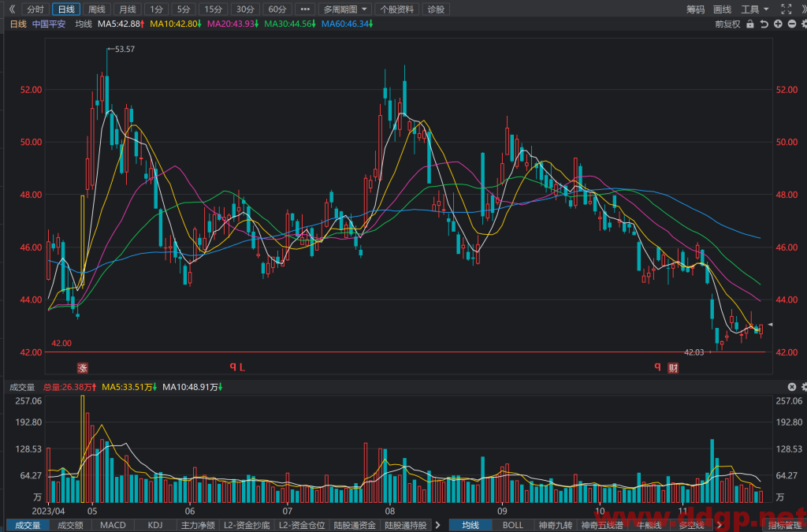807x532 pixels.
Task: Click current price arrow marker on axis
Action: click(x=771, y=325)
